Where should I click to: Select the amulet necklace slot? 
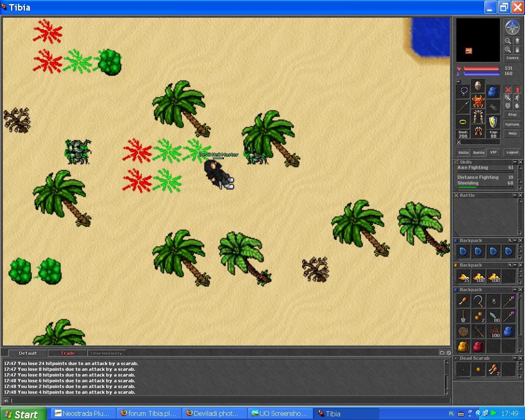[x=463, y=91]
